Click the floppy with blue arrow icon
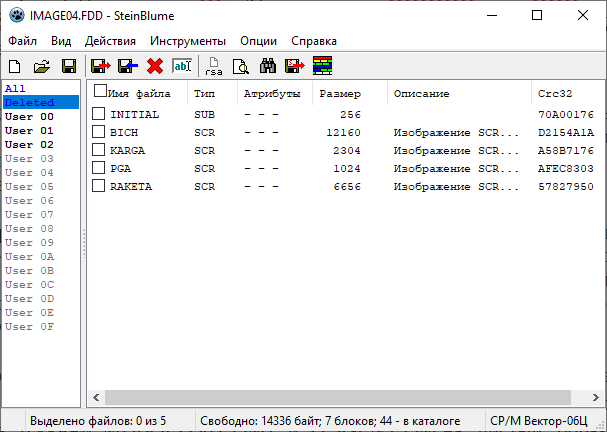The height and width of the screenshot is (432, 607). pos(128,66)
